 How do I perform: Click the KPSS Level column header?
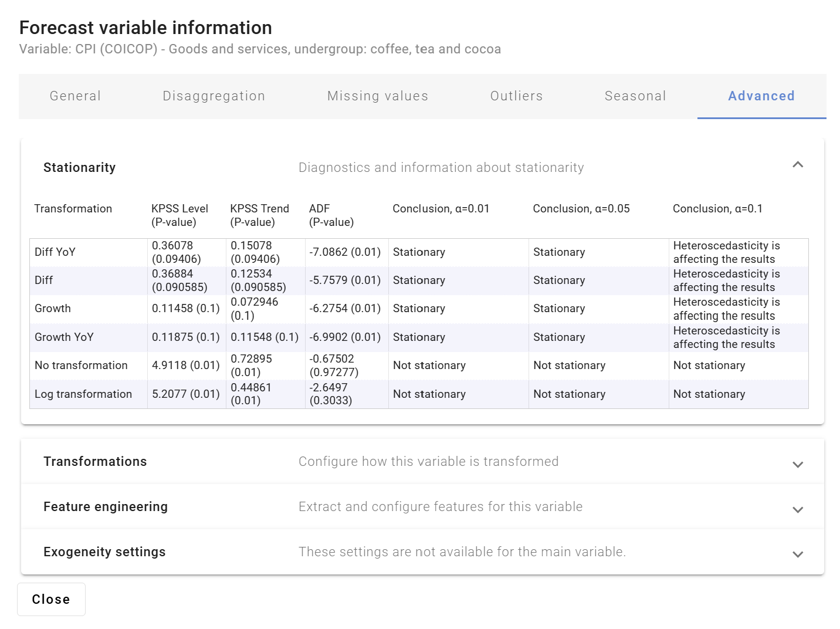(179, 215)
